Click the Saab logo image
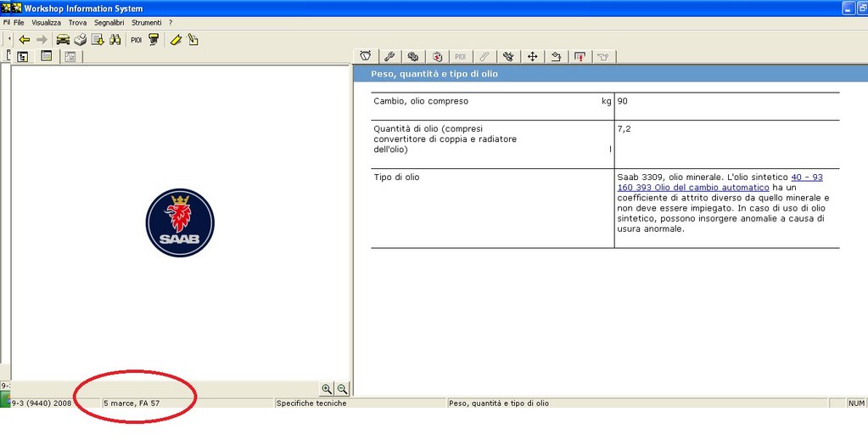The width and height of the screenshot is (868, 440). tap(180, 223)
